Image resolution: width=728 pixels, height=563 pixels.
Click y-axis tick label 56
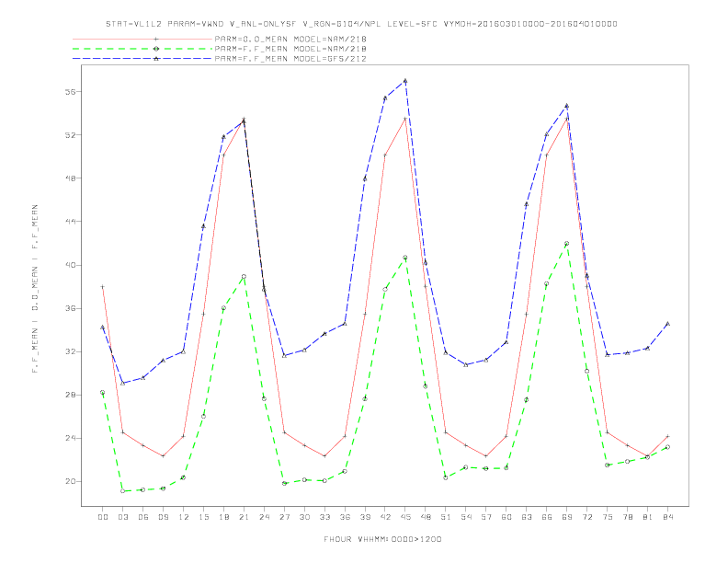(x=70, y=92)
